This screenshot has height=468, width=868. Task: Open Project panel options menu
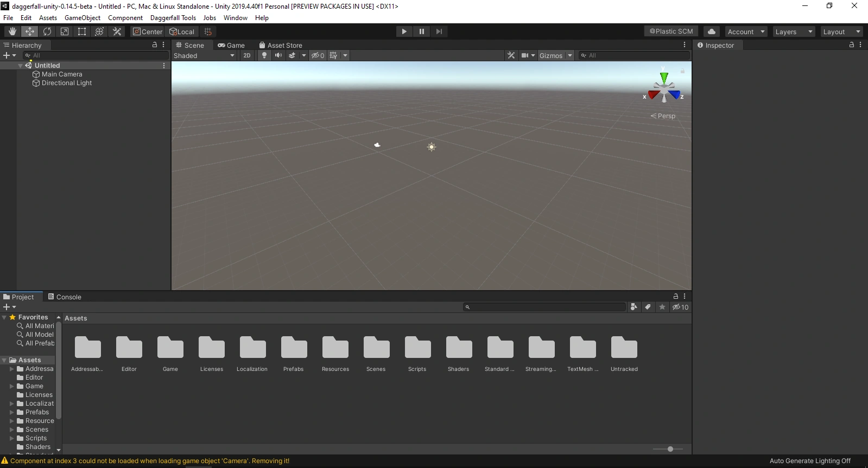pyautogui.click(x=685, y=297)
